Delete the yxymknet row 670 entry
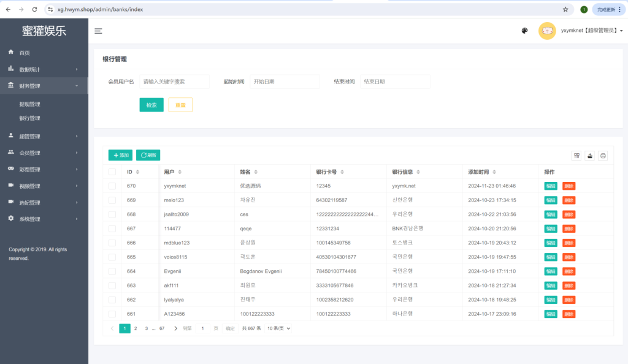The height and width of the screenshot is (364, 628). (569, 186)
